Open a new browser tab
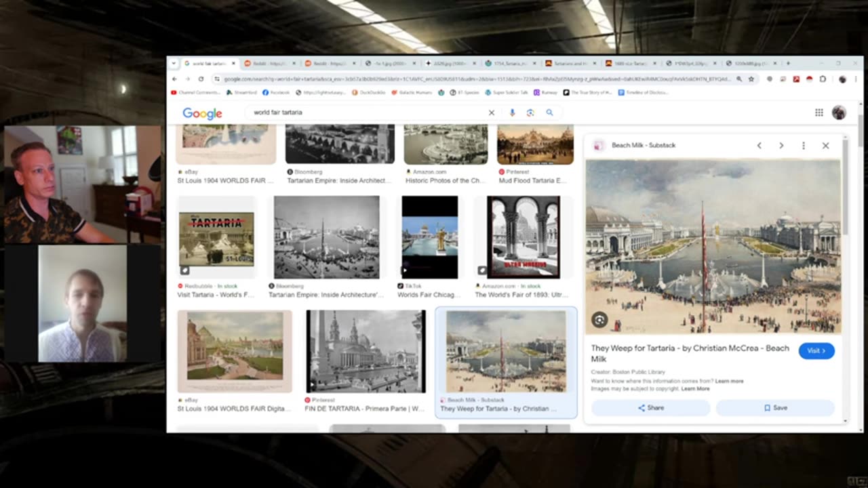 pos(787,63)
